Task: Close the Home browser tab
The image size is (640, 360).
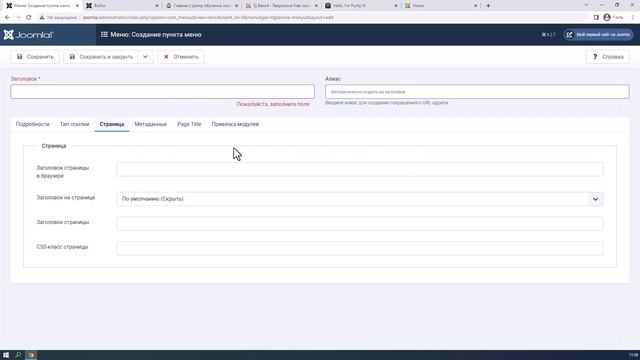Action: 476,6
